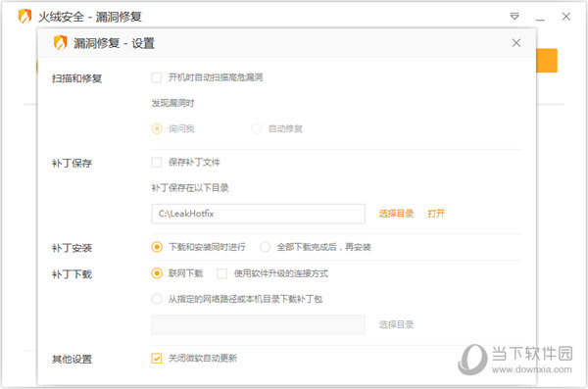Click the orange button in main window
The image size is (588, 389).
[547, 61]
